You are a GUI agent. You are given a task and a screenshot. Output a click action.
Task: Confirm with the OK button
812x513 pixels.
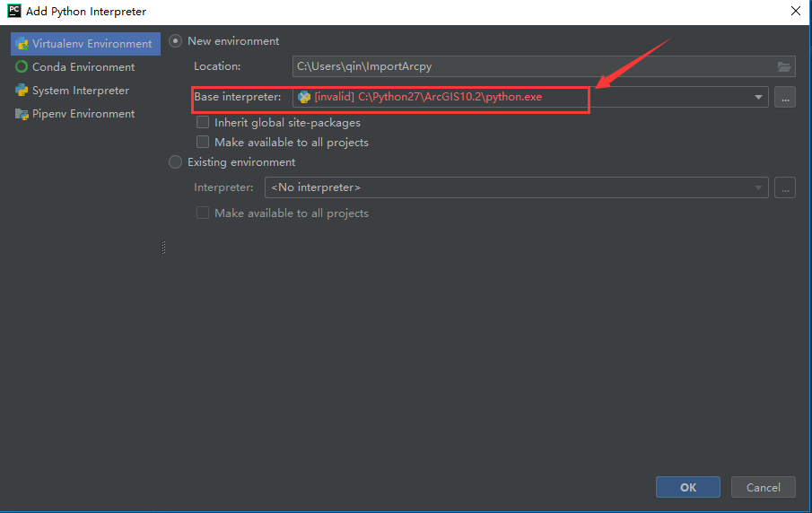click(687, 487)
